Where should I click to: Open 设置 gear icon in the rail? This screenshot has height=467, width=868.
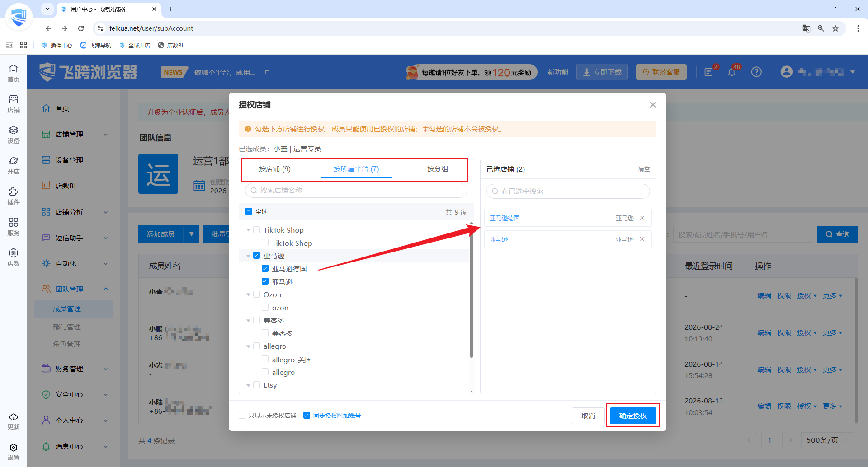pos(14,452)
